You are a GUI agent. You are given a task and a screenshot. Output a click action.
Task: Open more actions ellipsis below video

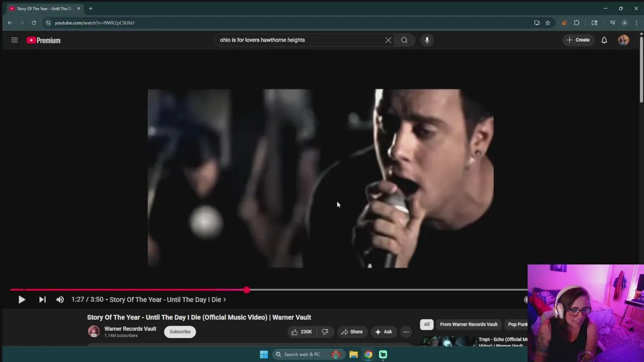tap(406, 332)
